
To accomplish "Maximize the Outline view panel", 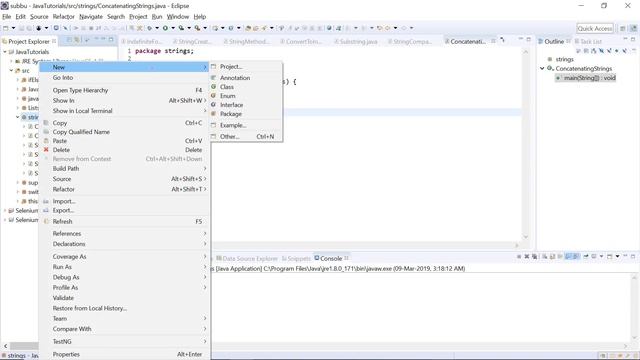I will pyautogui.click(x=633, y=39).
